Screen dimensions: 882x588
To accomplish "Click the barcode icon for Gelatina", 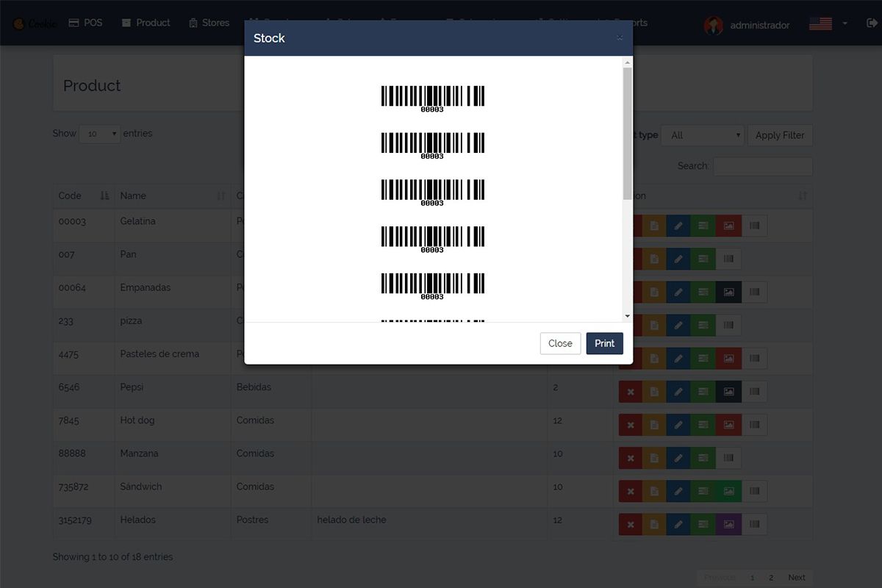I will (754, 226).
